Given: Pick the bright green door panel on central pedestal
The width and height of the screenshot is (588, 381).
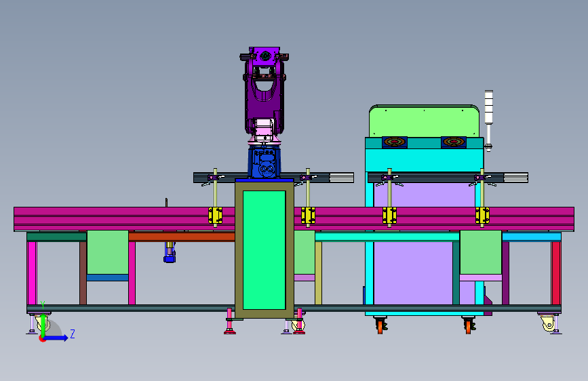Looking at the screenshot, I should tap(264, 249).
